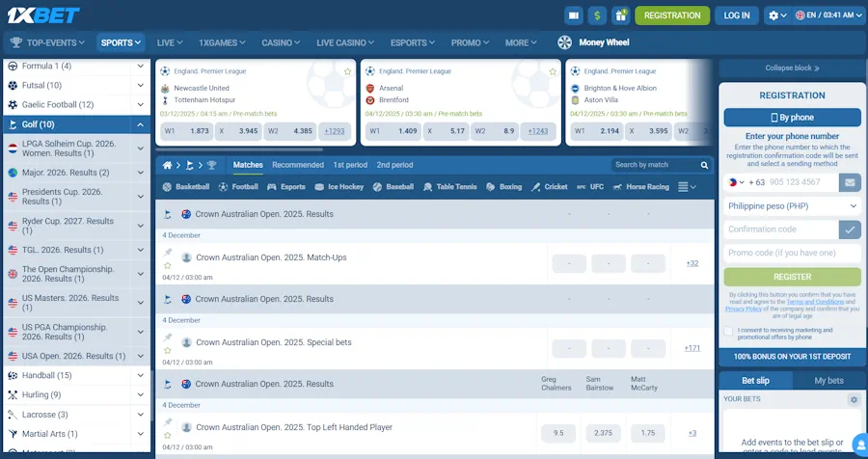Click the 1XBET logo
The image size is (868, 459).
(43, 15)
